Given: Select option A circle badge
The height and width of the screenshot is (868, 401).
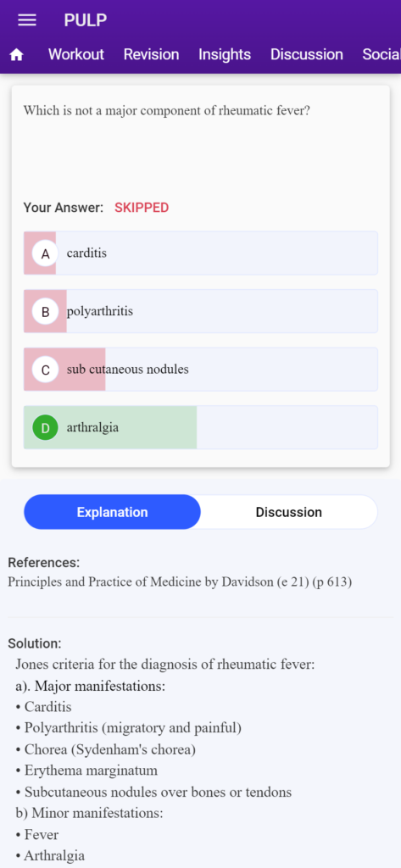Looking at the screenshot, I should pos(46,253).
